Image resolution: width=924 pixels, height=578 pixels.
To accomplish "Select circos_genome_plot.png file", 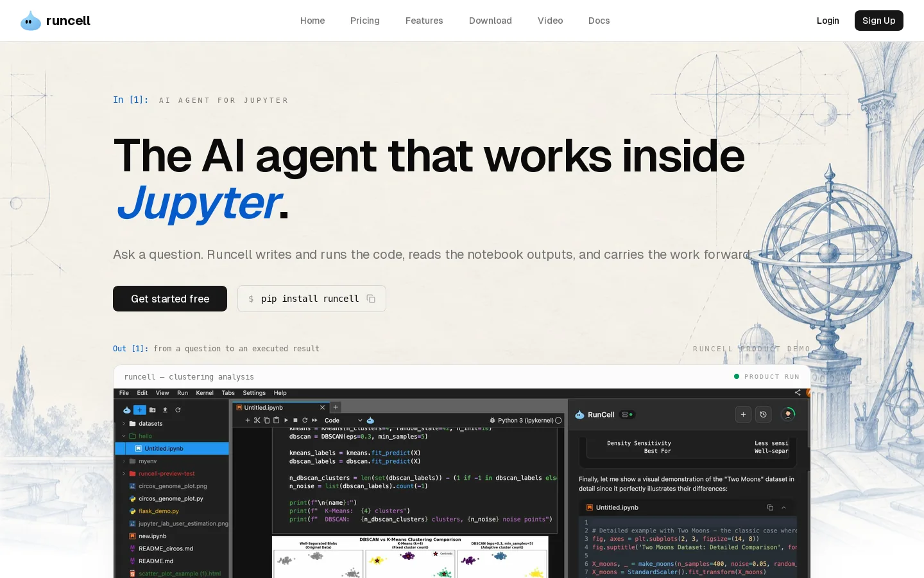I will pyautogui.click(x=171, y=486).
